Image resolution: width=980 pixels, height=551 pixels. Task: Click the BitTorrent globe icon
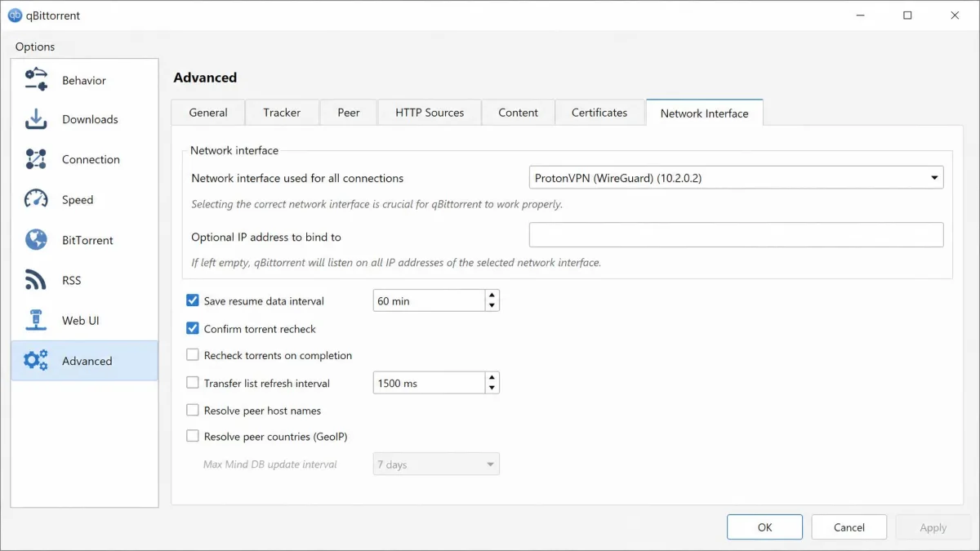pyautogui.click(x=36, y=240)
